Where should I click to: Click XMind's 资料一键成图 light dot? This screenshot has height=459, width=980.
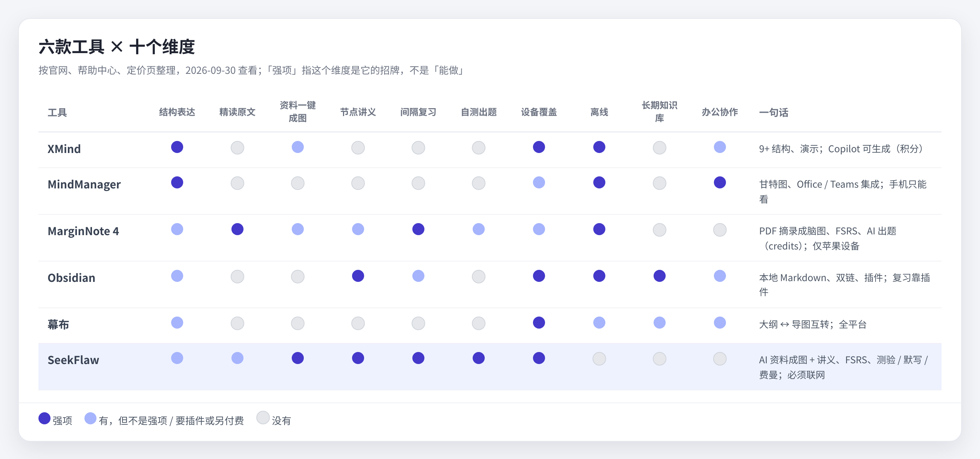[x=297, y=147]
